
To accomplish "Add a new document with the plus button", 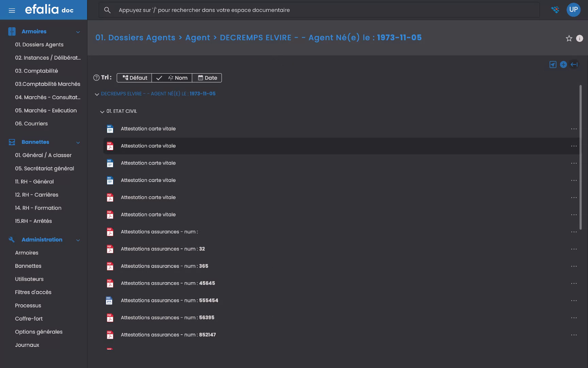I will [x=563, y=64].
